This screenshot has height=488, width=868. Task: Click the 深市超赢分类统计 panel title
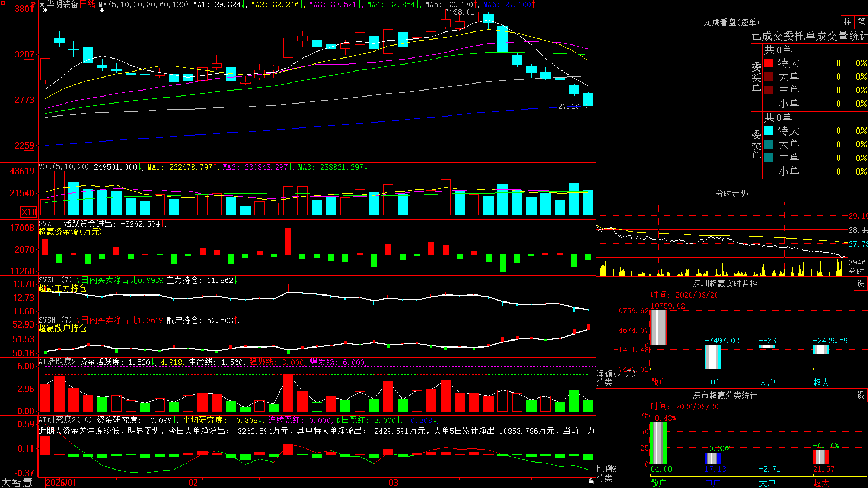coord(725,395)
